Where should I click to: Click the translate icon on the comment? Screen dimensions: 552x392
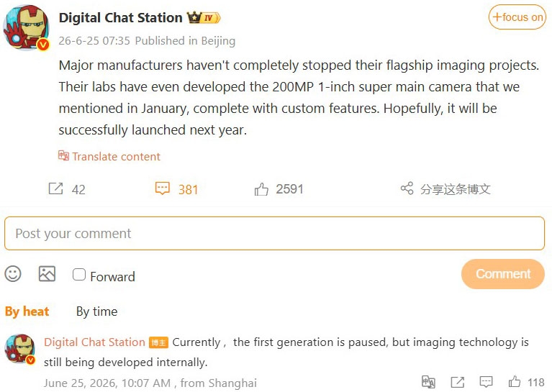[428, 382]
